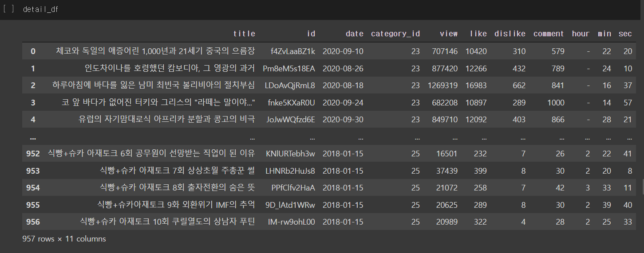Image resolution: width=644 pixels, height=253 pixels.
Task: Click the date 2020-08-18
Action: [343, 86]
